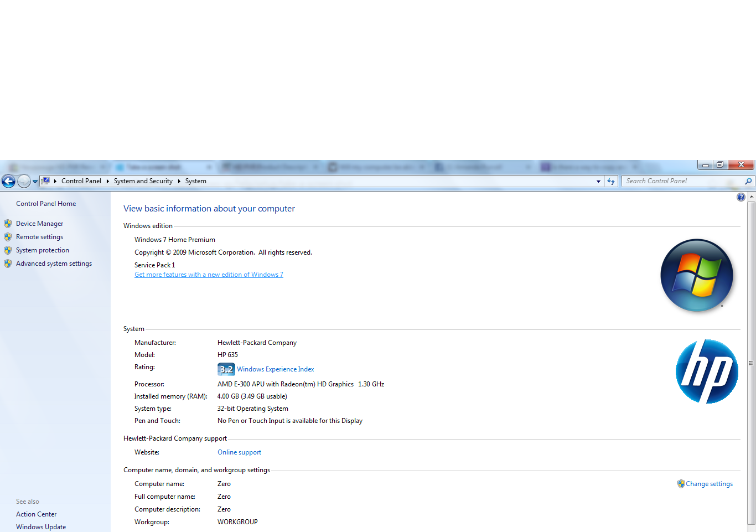Click the Computer name, domain, and workgroup settings label

coord(196,470)
